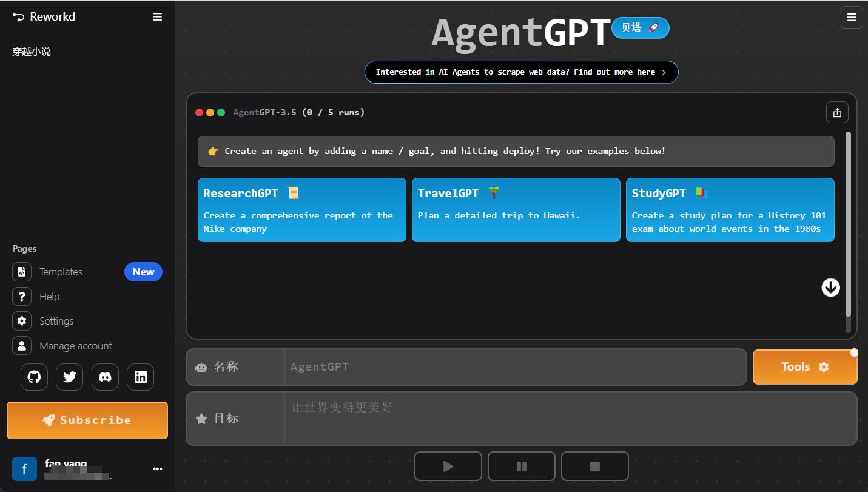Open the 穿越小说 agent in sidebar
The height and width of the screenshot is (492, 868).
[x=32, y=52]
